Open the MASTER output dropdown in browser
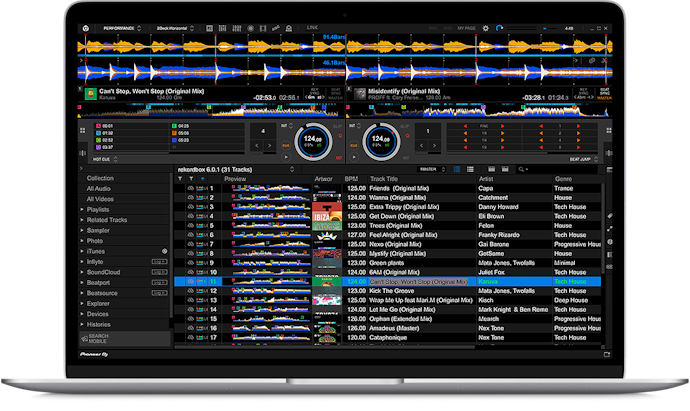The height and width of the screenshot is (411, 690). coord(433,169)
